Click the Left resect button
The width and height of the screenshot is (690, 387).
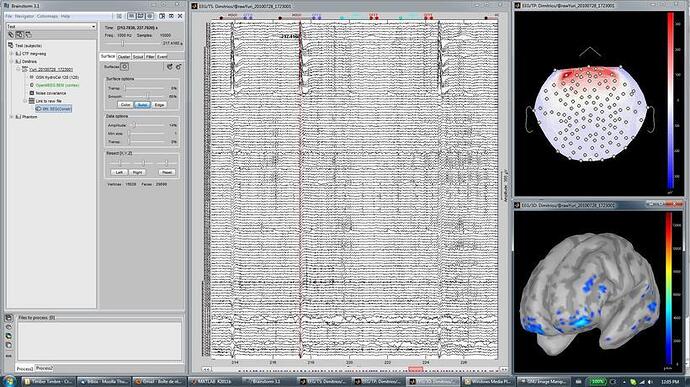pyautogui.click(x=119, y=172)
